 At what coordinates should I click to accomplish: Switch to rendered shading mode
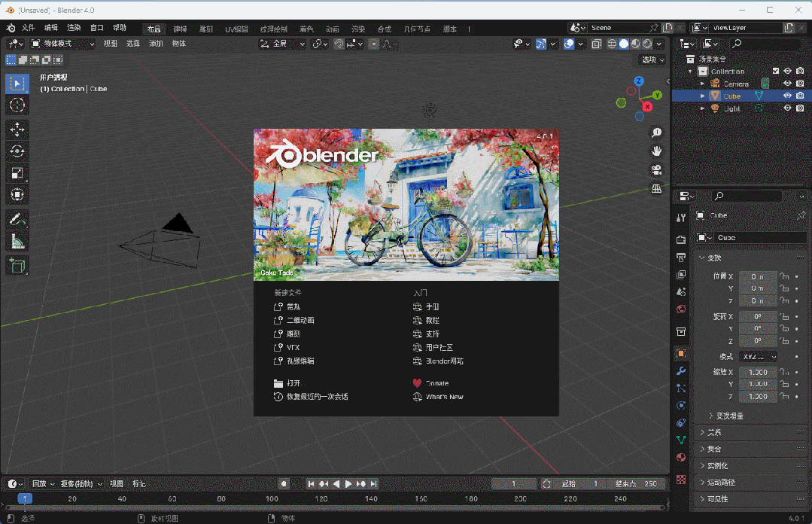[x=647, y=44]
